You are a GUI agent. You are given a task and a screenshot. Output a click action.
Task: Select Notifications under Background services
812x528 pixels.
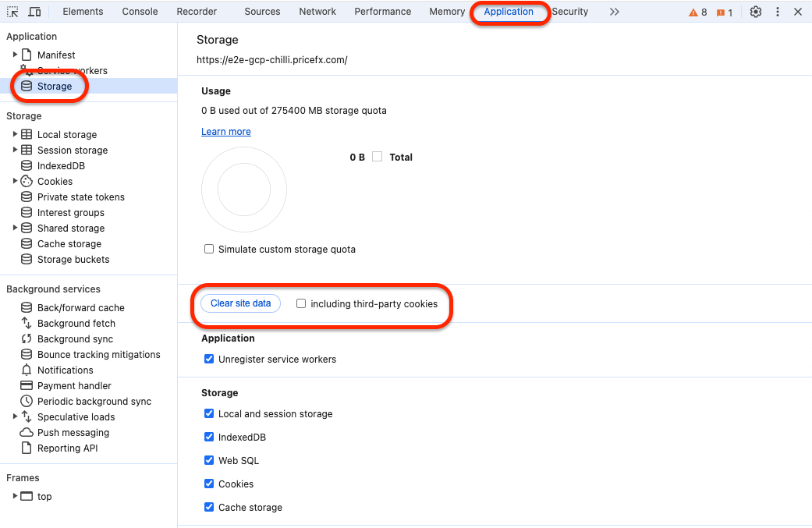click(65, 370)
